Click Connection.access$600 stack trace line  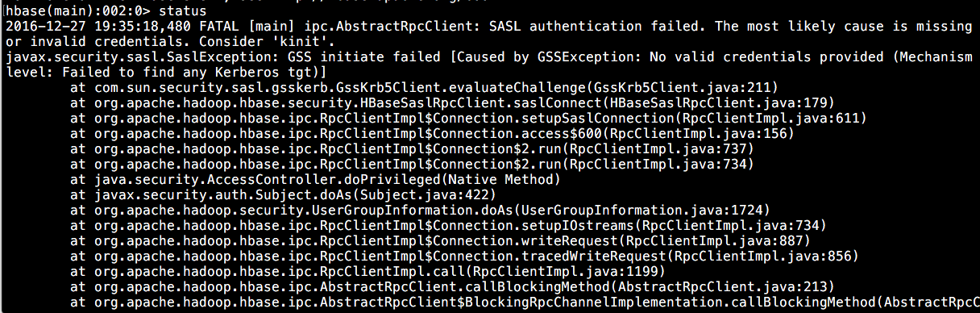(x=432, y=132)
